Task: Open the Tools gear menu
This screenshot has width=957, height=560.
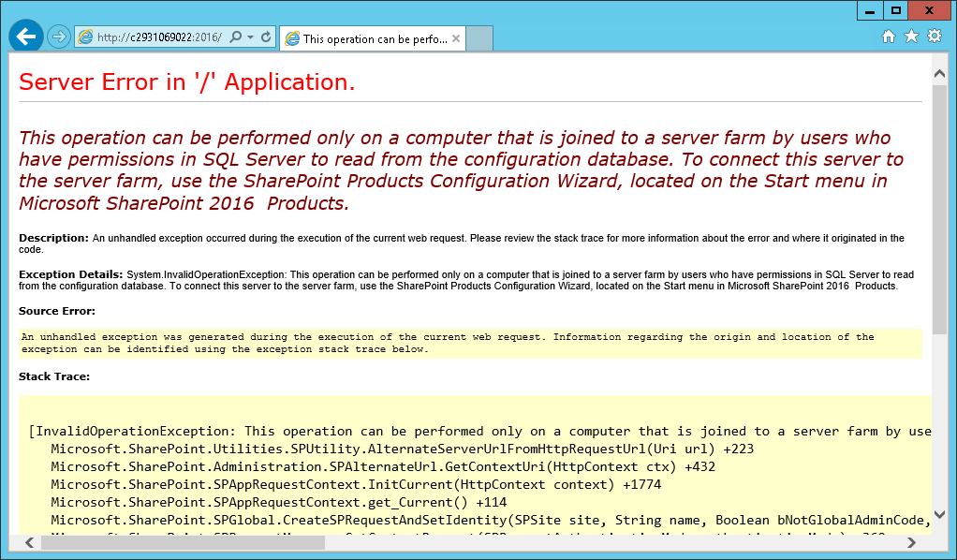Action: tap(934, 37)
